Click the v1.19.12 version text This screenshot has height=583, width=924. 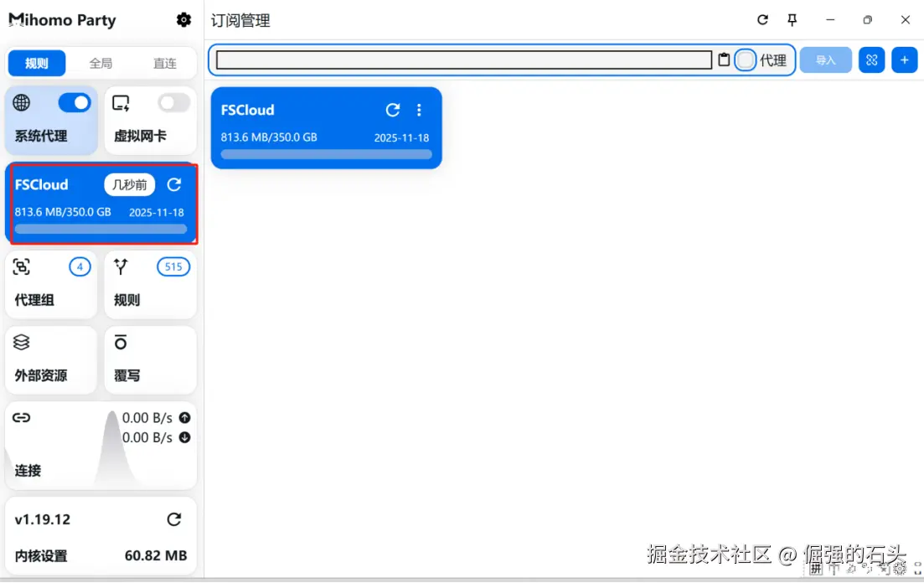point(43,519)
